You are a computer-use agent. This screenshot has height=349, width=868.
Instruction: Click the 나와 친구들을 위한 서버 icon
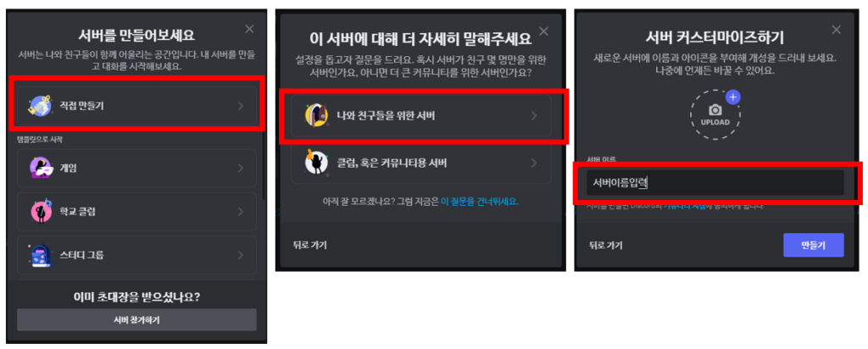pos(316,115)
